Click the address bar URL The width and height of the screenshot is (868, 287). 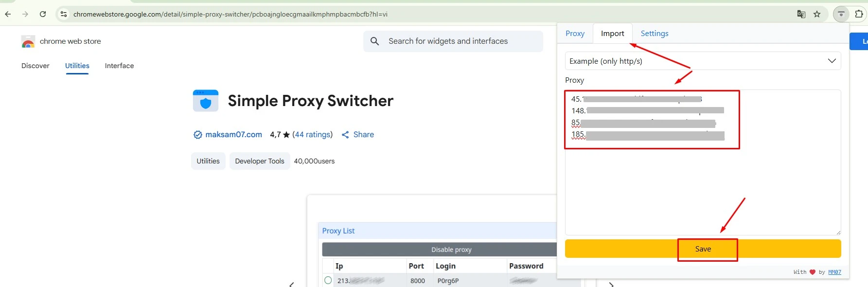[230, 14]
